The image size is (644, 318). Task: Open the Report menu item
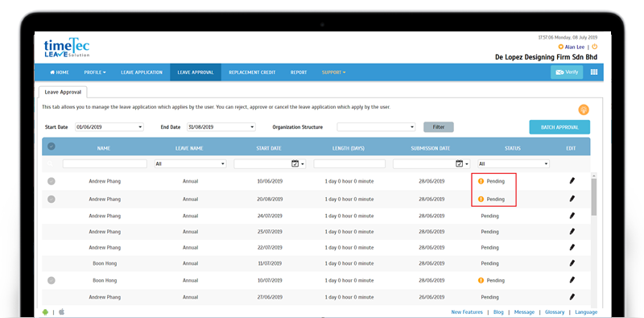[299, 72]
